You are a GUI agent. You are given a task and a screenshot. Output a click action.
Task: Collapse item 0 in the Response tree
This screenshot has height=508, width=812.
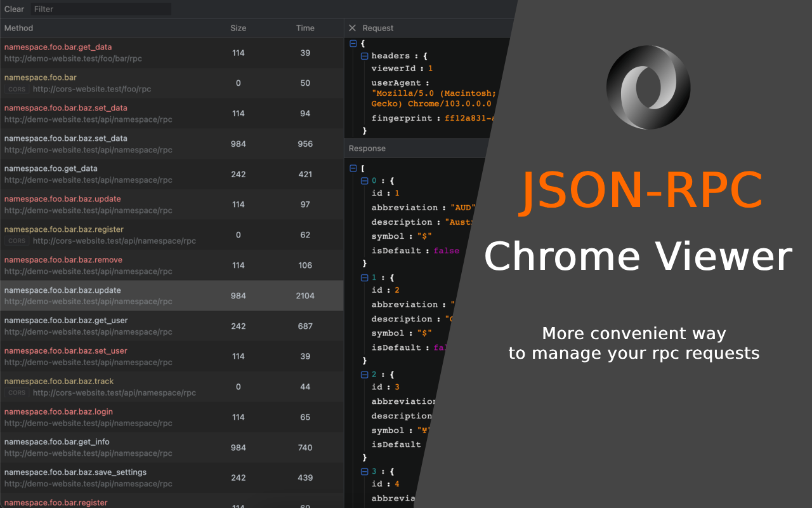pos(364,181)
